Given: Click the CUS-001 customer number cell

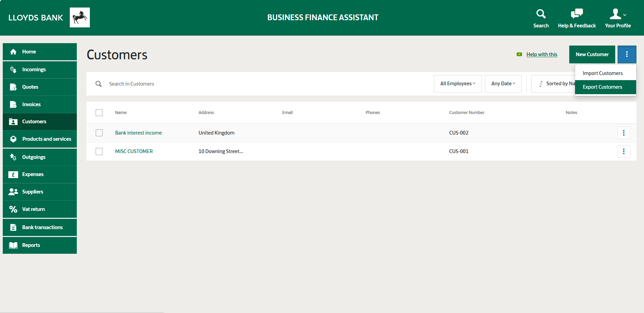Looking at the screenshot, I should pyautogui.click(x=459, y=151).
